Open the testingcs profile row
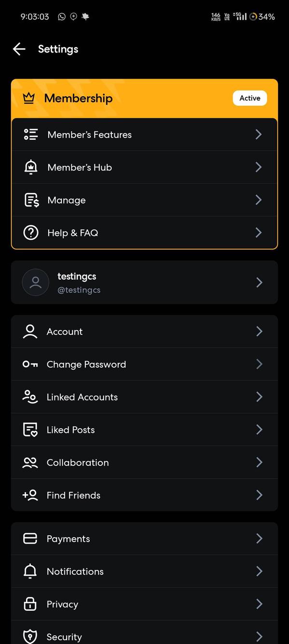 click(144, 282)
